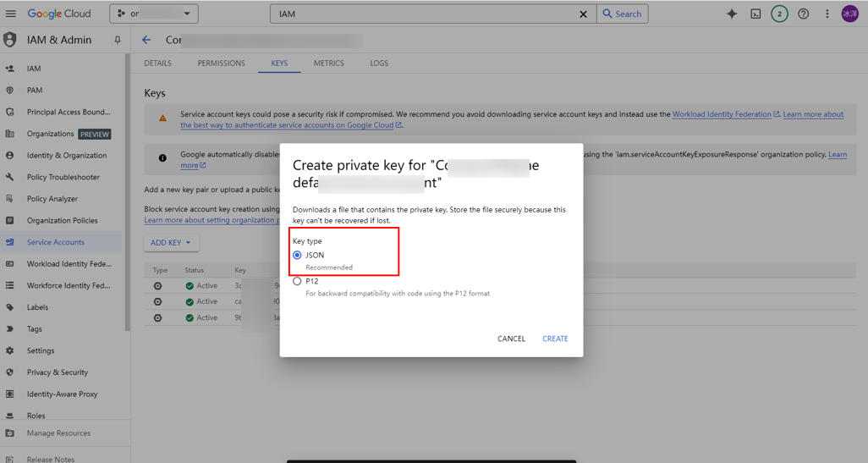868x463 pixels.
Task: Expand the project selector dropdown
Action: coord(154,14)
